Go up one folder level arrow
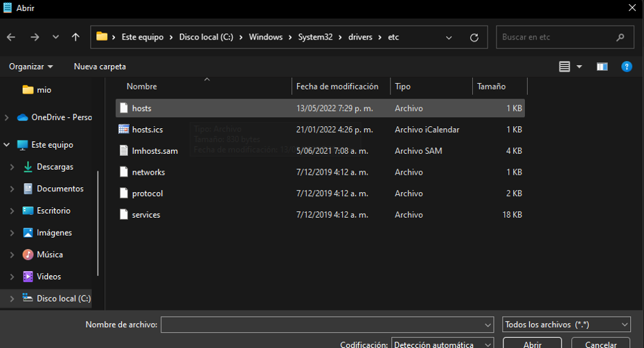Screen dimensions: 644x348 pyautogui.click(x=75, y=37)
